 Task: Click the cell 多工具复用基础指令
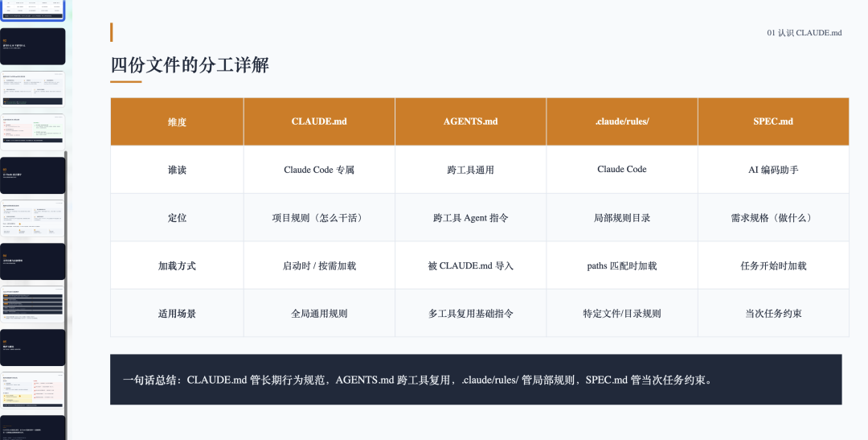pyautogui.click(x=470, y=314)
